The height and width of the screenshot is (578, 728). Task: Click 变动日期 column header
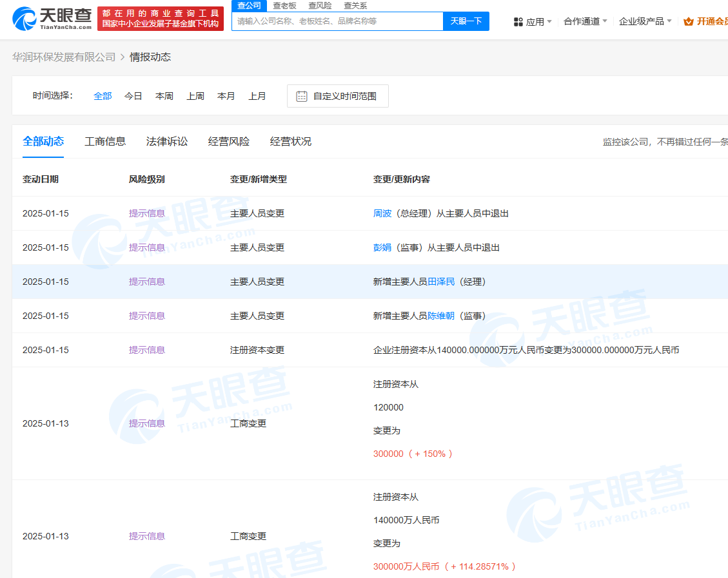(x=41, y=179)
